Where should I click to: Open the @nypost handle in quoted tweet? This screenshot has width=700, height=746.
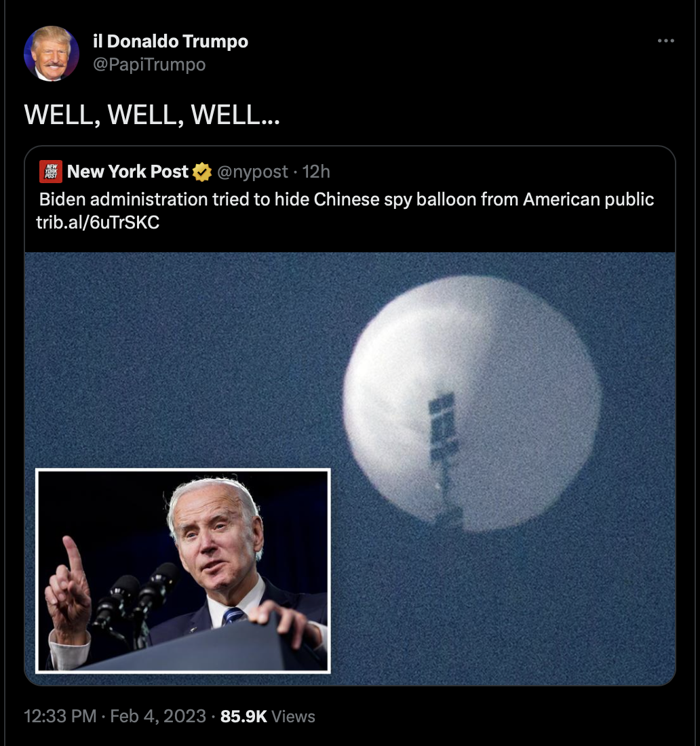tap(252, 172)
